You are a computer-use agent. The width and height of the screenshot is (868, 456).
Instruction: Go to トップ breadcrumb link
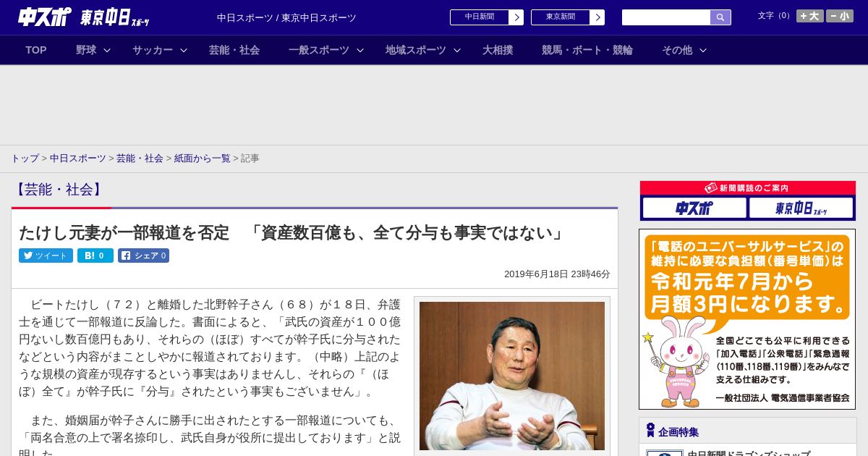[25, 158]
